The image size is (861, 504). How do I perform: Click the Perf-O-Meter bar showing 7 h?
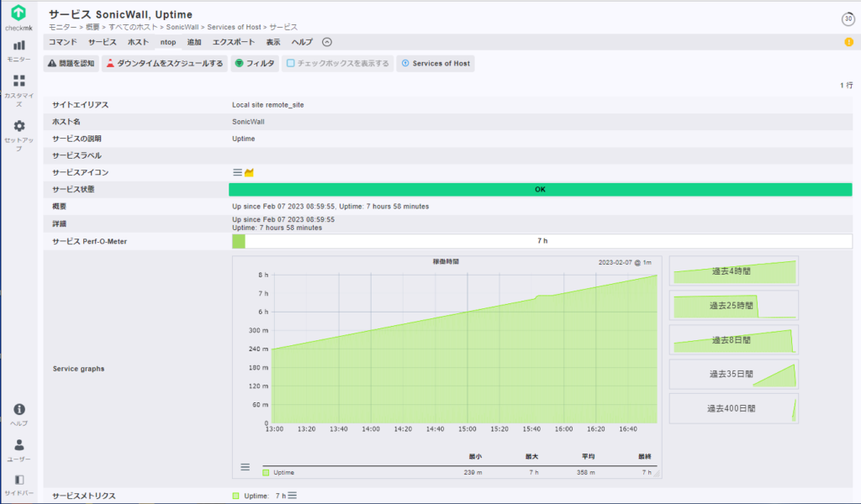[542, 241]
